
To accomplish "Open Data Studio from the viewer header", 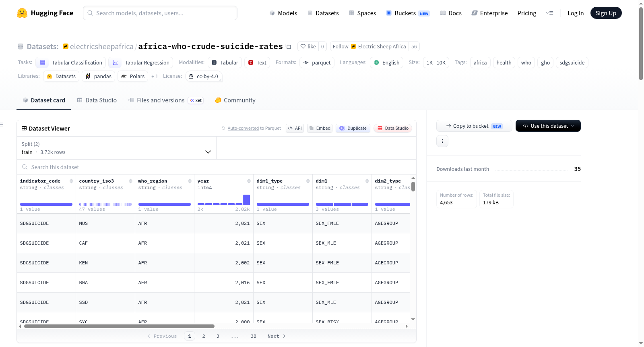I will click(x=393, y=128).
